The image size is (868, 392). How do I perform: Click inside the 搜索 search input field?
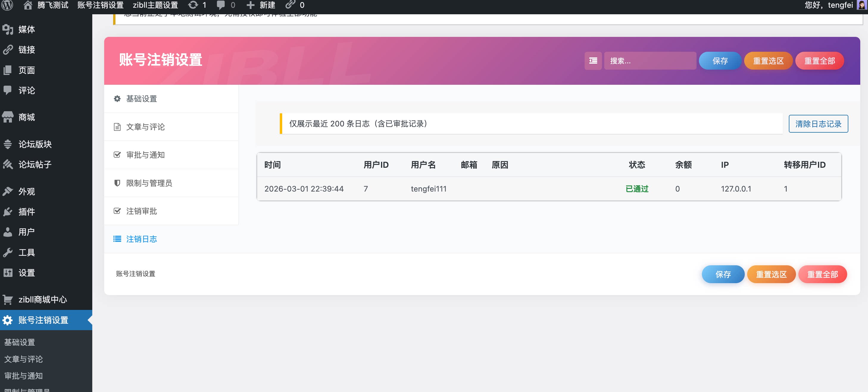650,61
